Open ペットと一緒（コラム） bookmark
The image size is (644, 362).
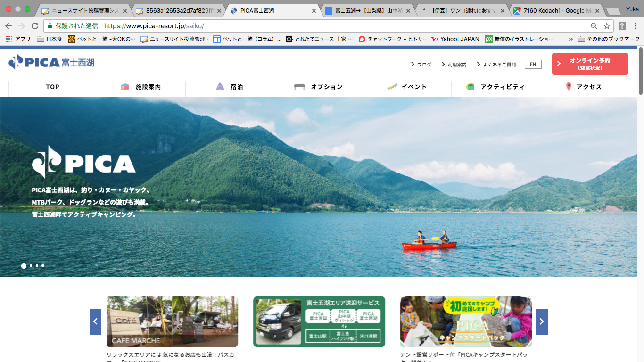(x=248, y=39)
